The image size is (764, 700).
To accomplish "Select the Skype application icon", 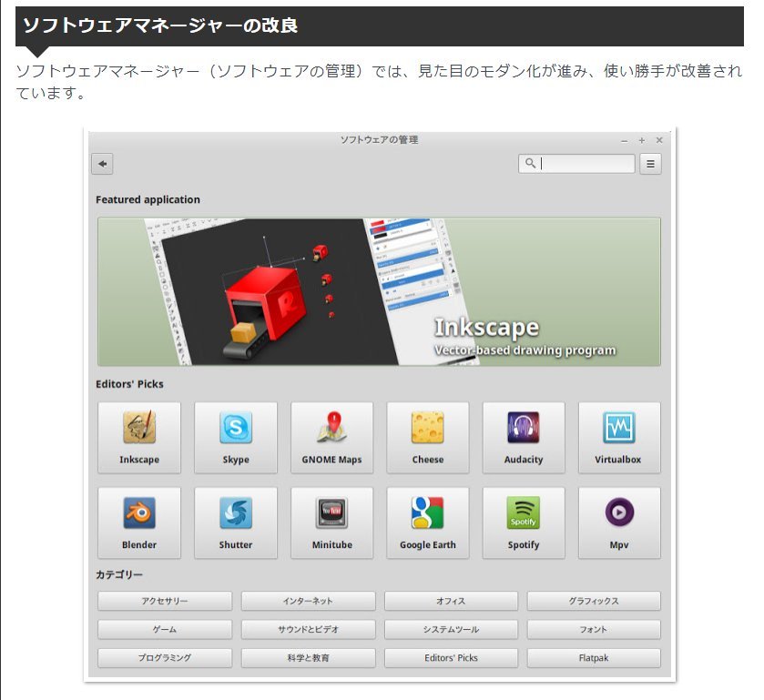I will [235, 437].
